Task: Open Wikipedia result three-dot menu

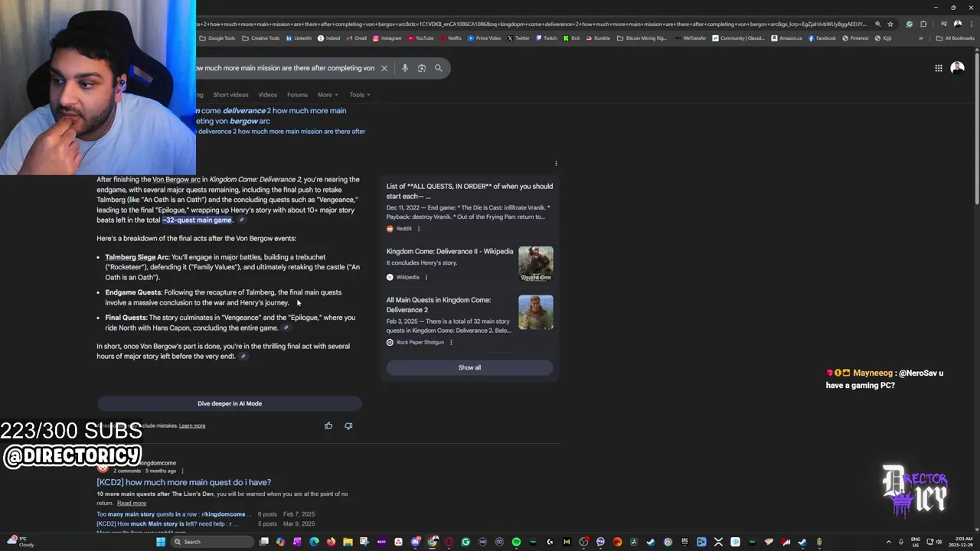Action: click(426, 277)
